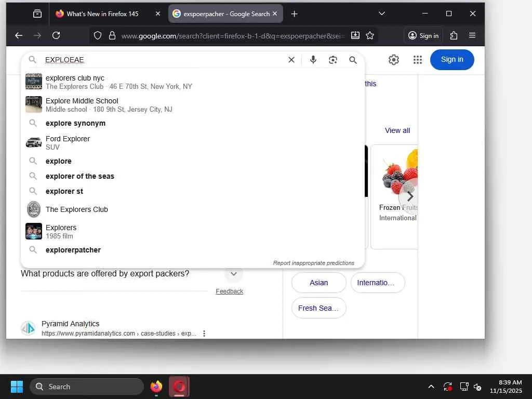532x399 pixels.
Task: Clear the search box with X
Action: click(291, 60)
